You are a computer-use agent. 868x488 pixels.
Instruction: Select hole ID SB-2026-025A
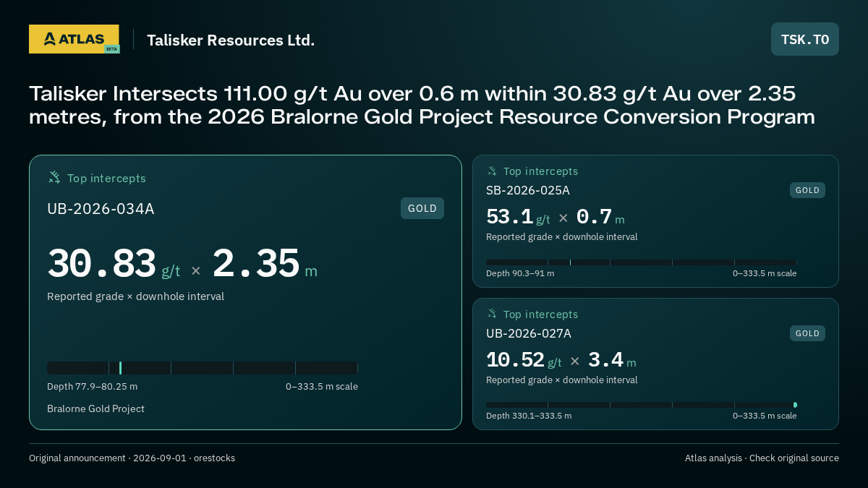coord(528,190)
